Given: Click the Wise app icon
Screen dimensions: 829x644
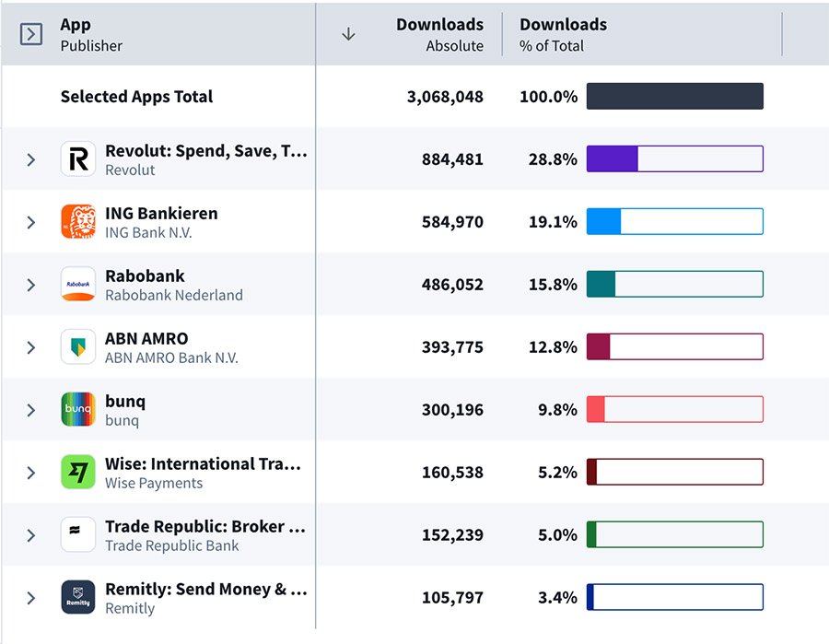Looking at the screenshot, I should coord(78,473).
